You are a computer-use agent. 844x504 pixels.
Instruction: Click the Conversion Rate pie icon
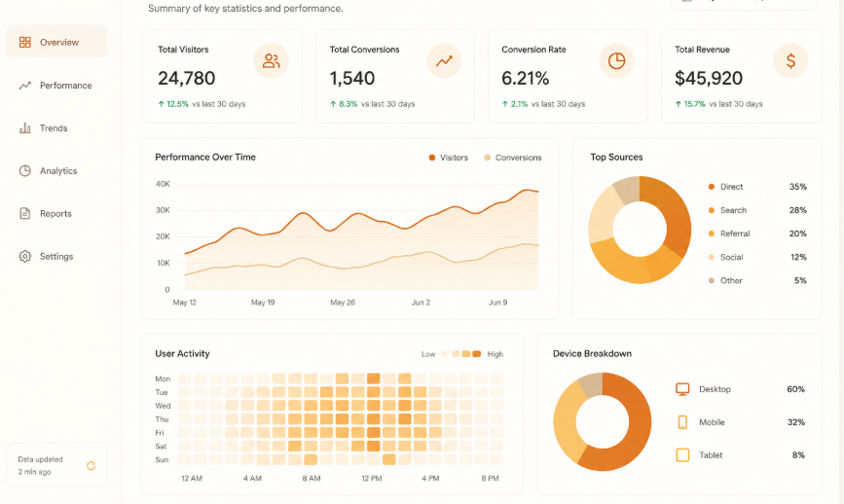coord(616,60)
